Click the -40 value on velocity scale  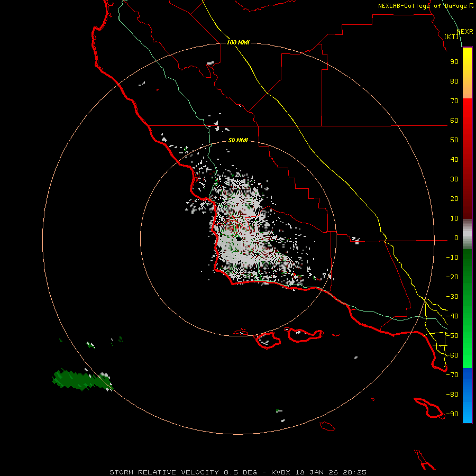452,316
